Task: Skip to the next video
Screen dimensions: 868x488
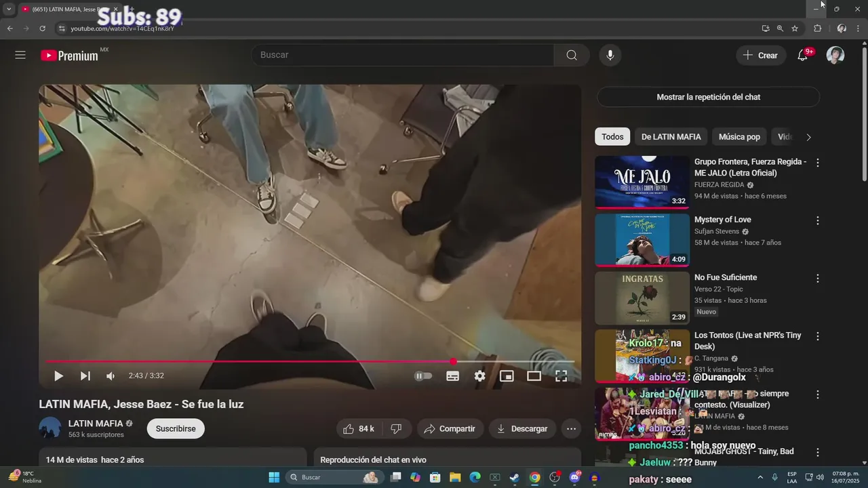Action: tap(85, 375)
